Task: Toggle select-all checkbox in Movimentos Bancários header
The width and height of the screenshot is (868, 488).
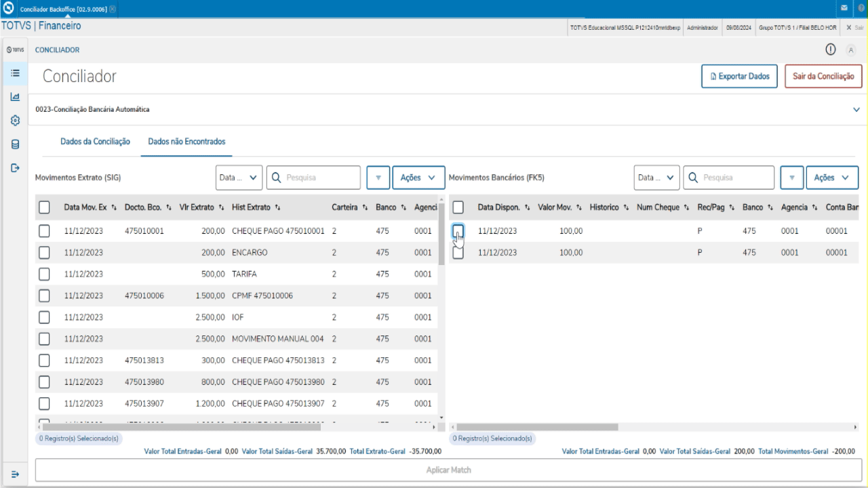Action: (458, 207)
